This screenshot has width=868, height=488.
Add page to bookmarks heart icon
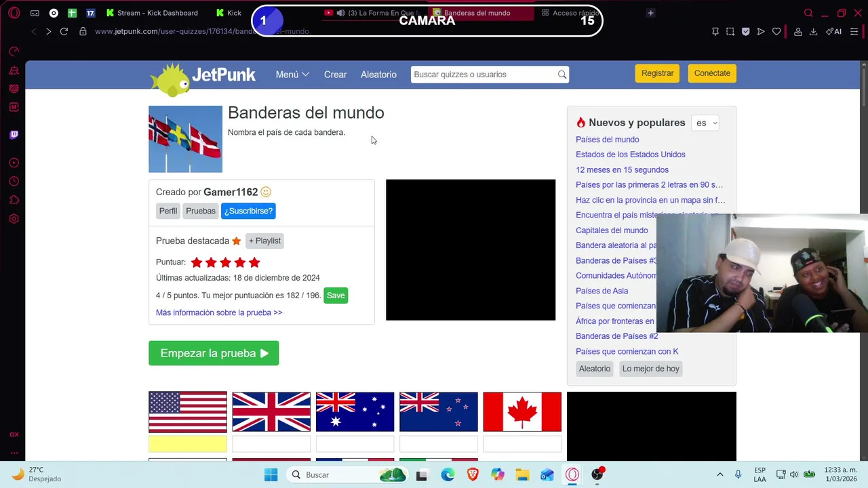coord(776,31)
